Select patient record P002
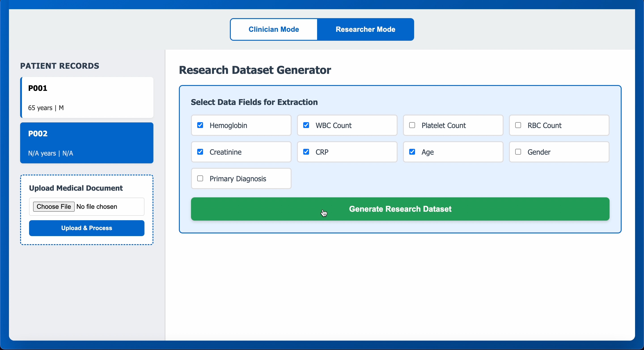This screenshot has width=644, height=350. 87,143
